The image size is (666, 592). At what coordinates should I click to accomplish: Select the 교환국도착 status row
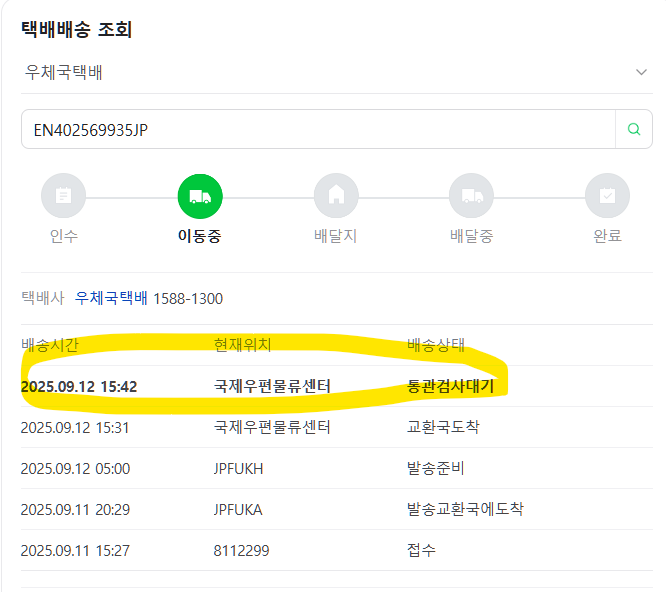[337, 427]
